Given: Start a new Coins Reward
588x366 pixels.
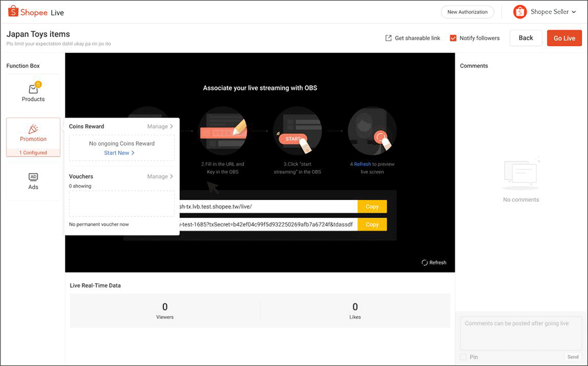Looking at the screenshot, I should [x=119, y=152].
